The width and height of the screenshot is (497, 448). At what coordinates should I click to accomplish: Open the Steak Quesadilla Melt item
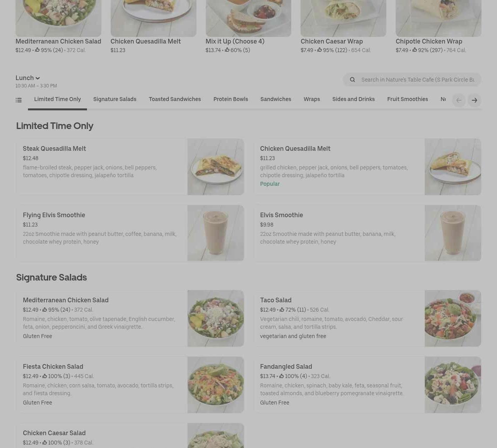click(130, 167)
